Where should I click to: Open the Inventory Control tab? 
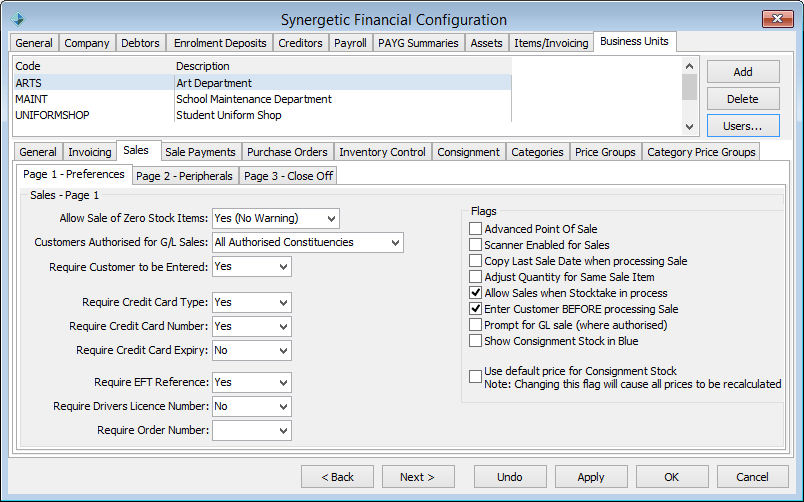pyautogui.click(x=382, y=152)
